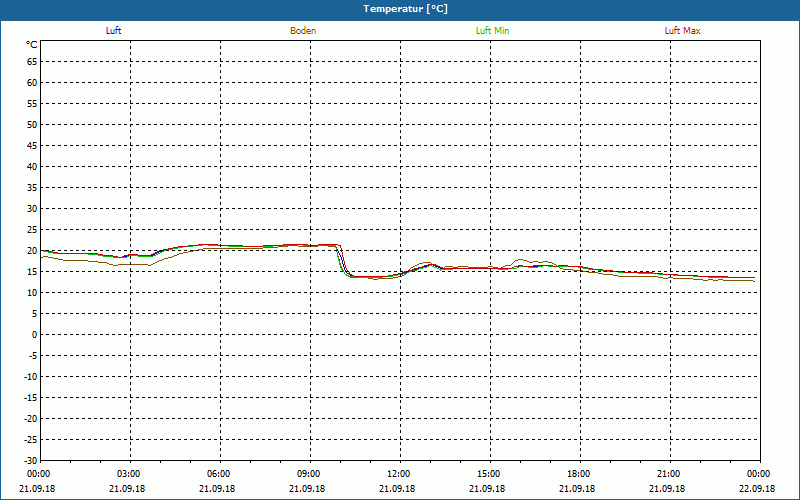Click the -15 y-axis label
This screenshot has width=800, height=500.
click(30, 397)
